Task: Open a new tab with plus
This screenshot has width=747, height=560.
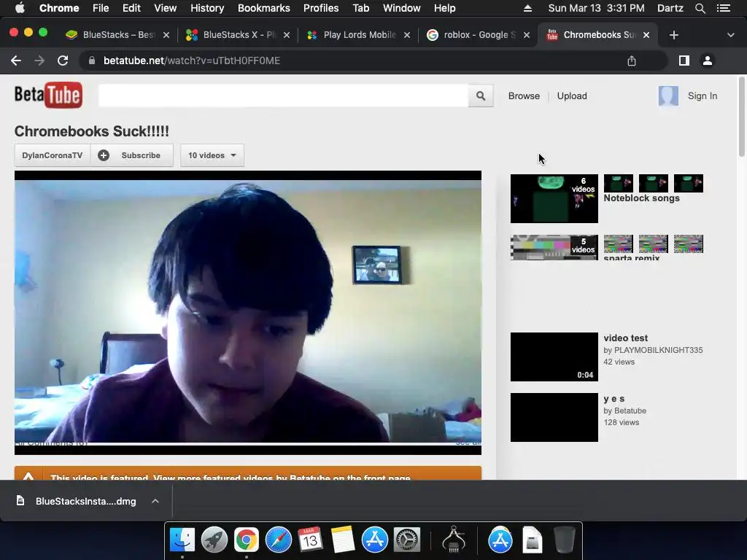Action: click(x=673, y=35)
